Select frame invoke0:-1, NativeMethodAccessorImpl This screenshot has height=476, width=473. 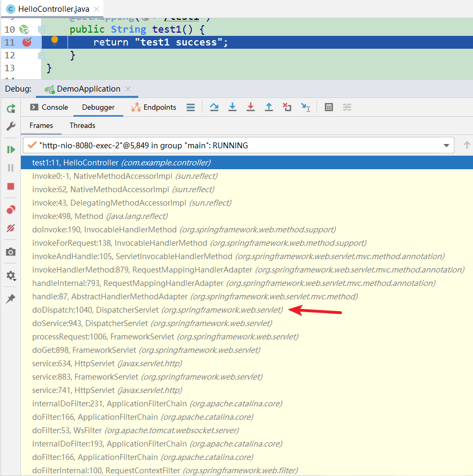click(246, 176)
